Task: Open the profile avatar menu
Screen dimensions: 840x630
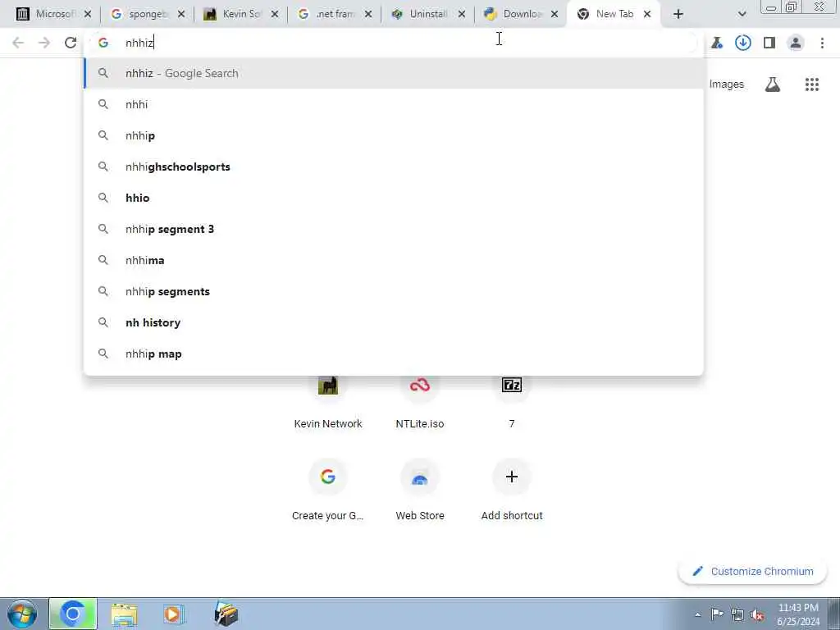Action: pos(796,43)
